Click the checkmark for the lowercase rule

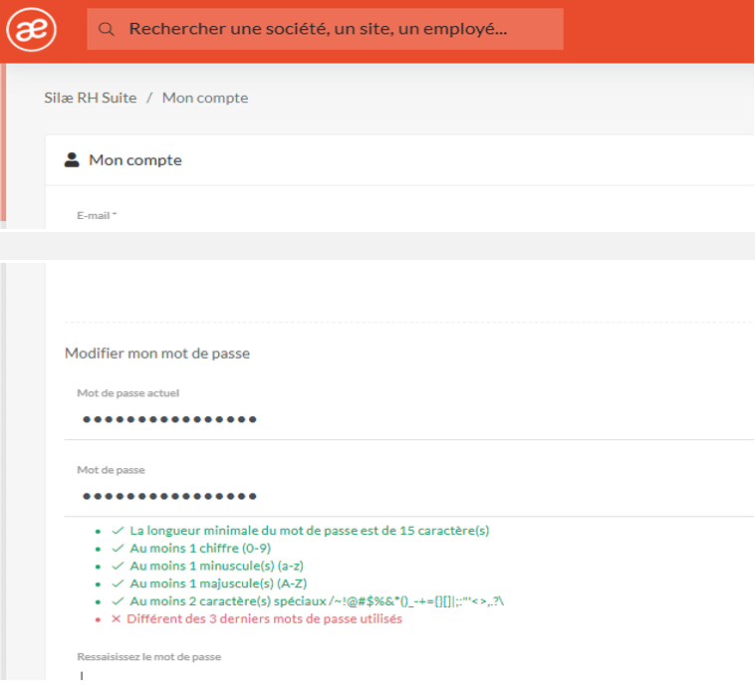118,566
